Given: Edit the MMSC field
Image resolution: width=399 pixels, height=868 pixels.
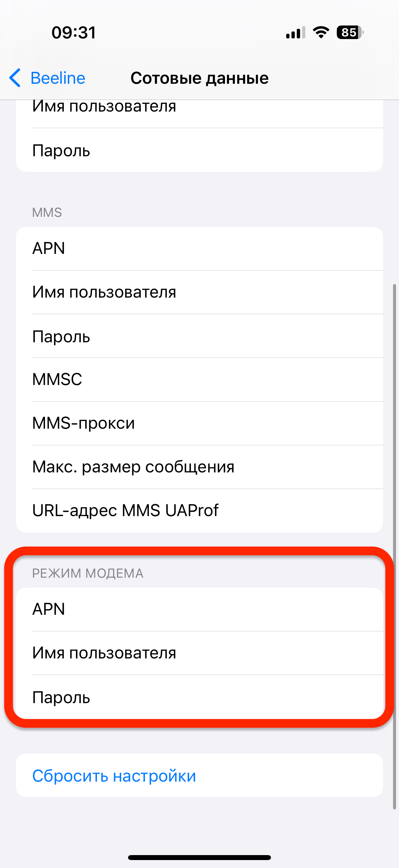Looking at the screenshot, I should click(x=199, y=379).
